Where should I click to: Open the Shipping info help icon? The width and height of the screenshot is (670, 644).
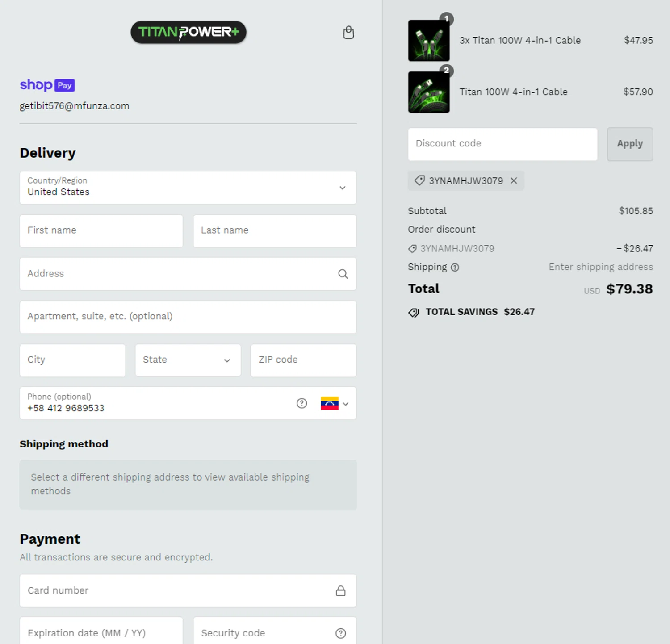pos(455,268)
